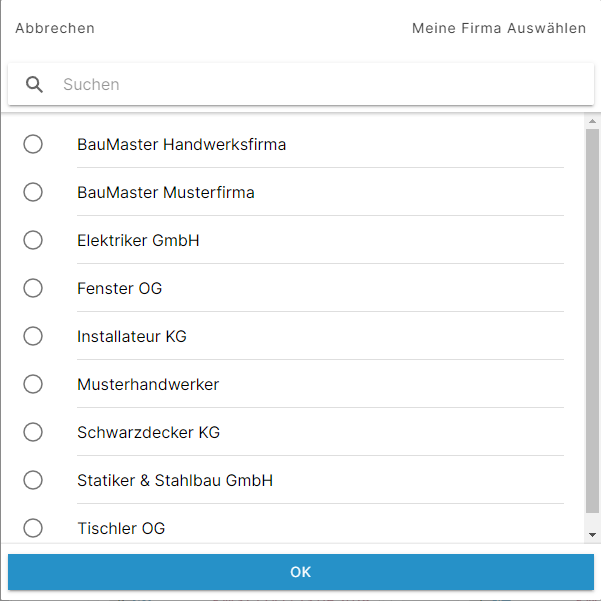Click Abbrechen to cancel the dialog
Image resolution: width=601 pixels, height=601 pixels.
[55, 28]
